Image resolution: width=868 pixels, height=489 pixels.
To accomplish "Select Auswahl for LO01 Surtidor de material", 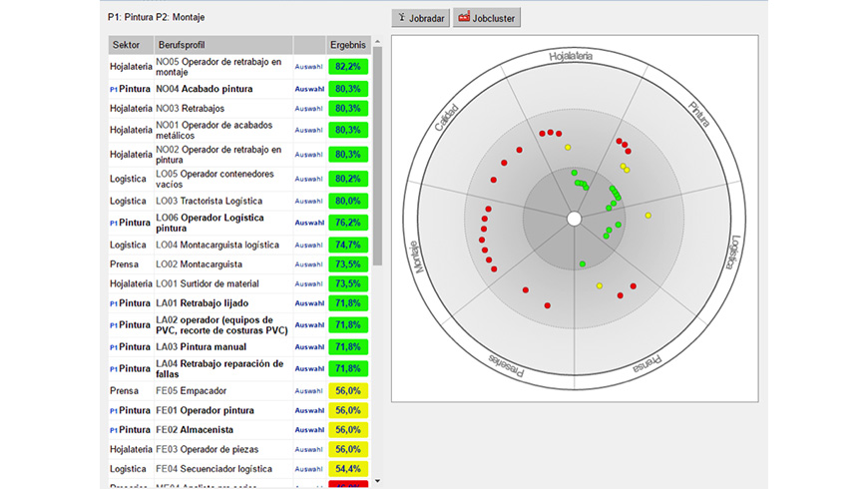I will click(x=309, y=283).
